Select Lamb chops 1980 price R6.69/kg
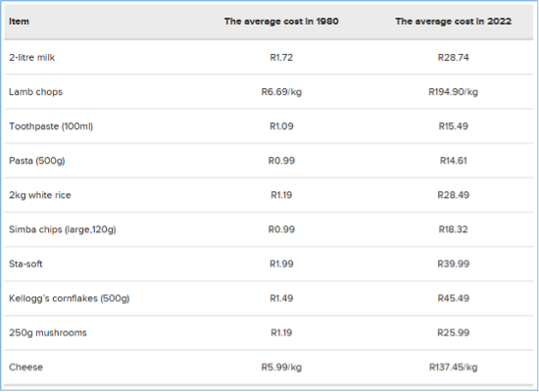539x392 pixels. (x=281, y=92)
